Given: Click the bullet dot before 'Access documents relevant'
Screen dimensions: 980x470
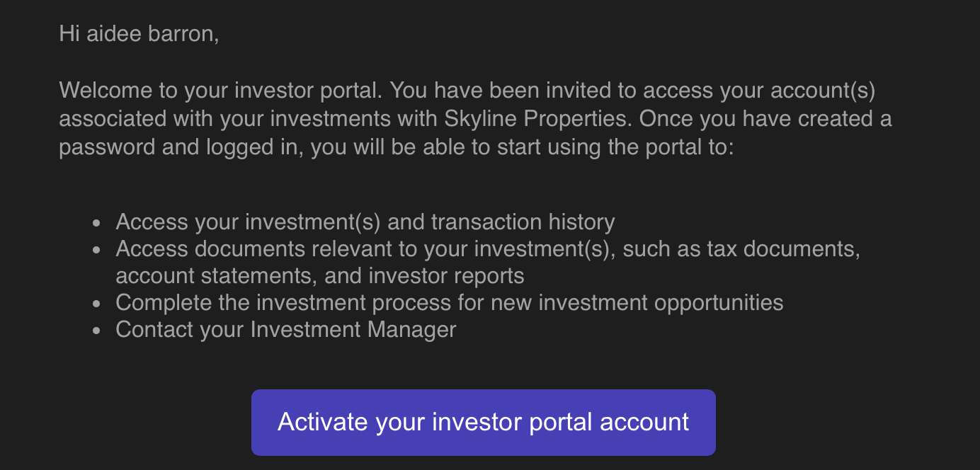Looking at the screenshot, I should click(x=97, y=251).
